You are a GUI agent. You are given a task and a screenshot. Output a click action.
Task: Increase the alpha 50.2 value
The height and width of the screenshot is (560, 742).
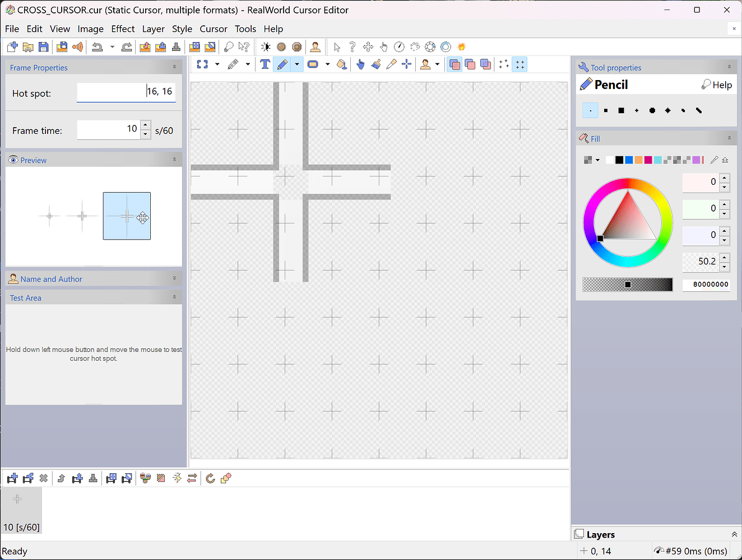pyautogui.click(x=725, y=258)
